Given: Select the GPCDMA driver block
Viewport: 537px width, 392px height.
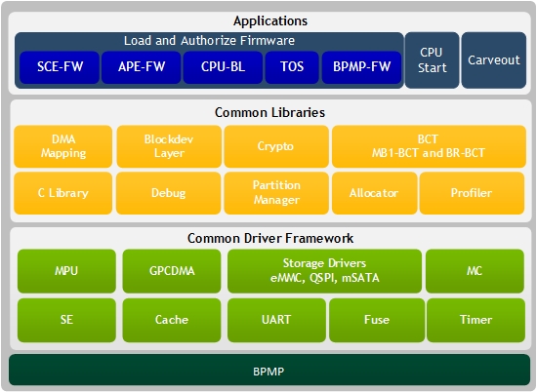Looking at the screenshot, I should pos(172,271).
